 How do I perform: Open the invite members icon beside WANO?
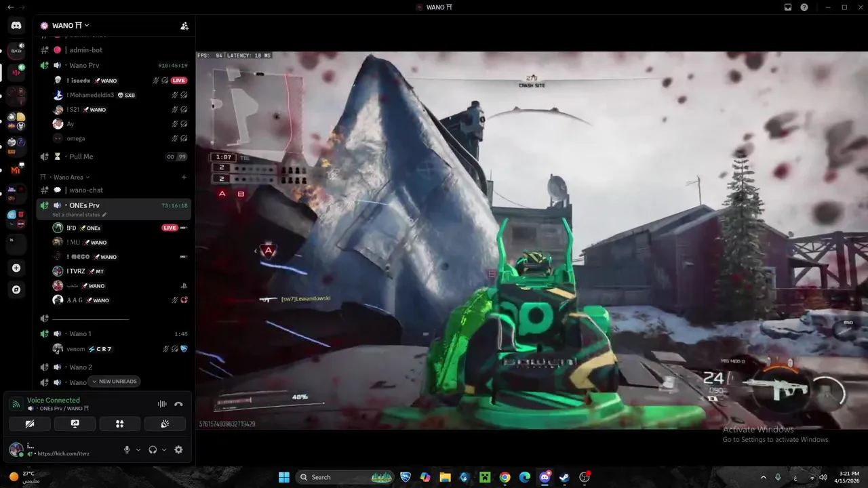click(184, 26)
